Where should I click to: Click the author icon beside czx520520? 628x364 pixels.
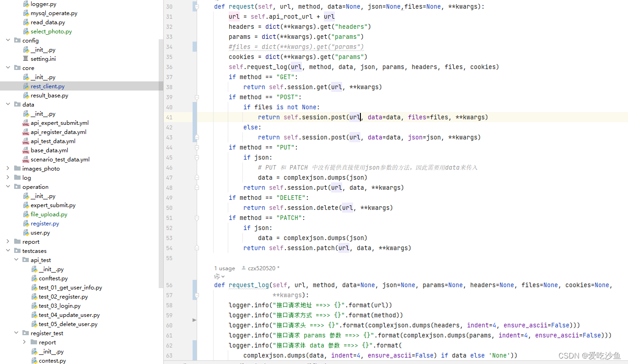pyautogui.click(x=244, y=268)
